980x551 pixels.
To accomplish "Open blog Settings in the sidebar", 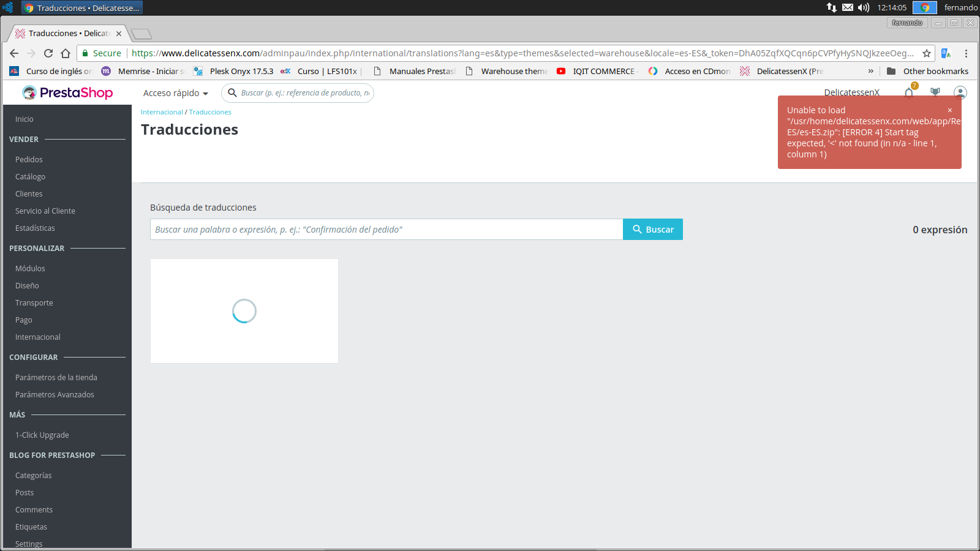I will (29, 544).
